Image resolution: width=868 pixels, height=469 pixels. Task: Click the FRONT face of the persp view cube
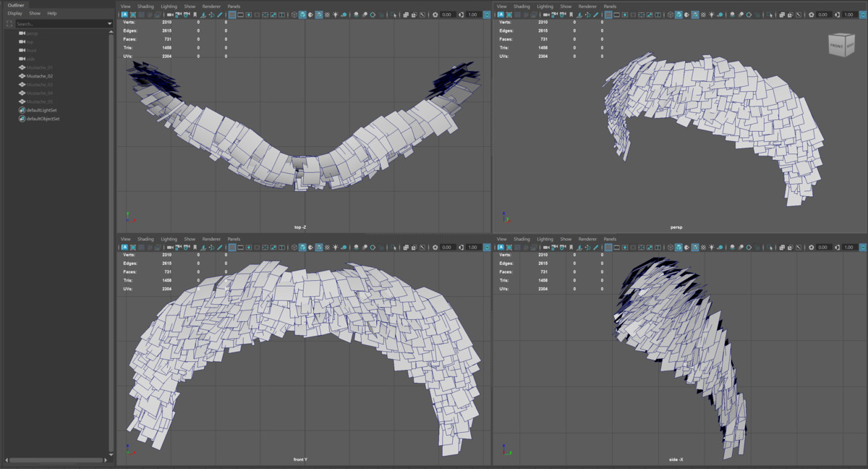(836, 46)
